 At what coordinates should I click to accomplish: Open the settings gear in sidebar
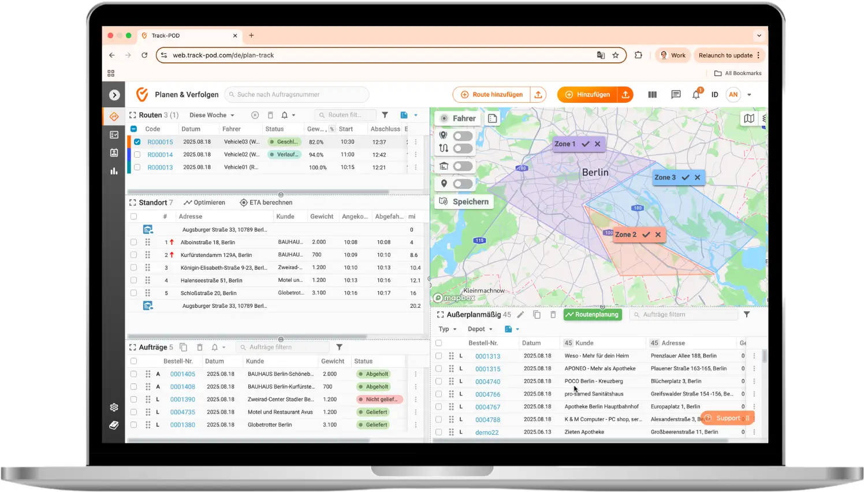tap(114, 407)
